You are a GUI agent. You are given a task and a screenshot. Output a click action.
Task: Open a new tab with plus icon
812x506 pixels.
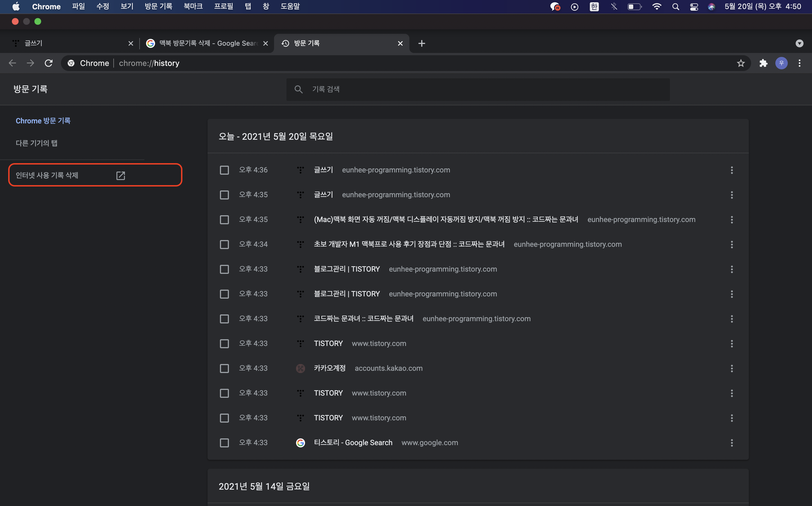tap(422, 43)
